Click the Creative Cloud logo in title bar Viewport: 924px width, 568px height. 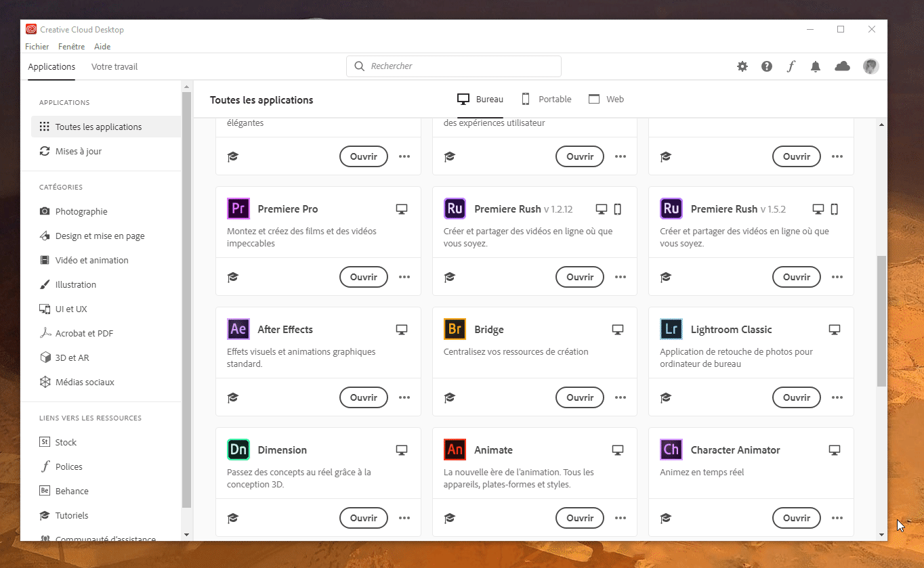(x=31, y=29)
